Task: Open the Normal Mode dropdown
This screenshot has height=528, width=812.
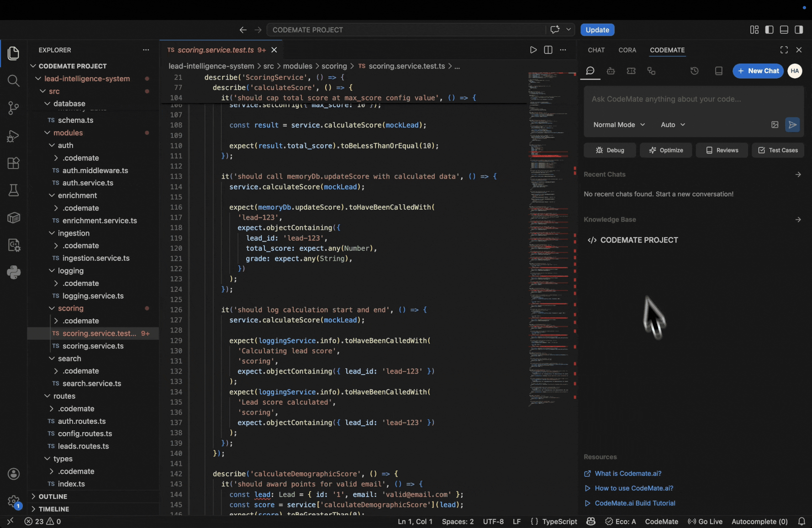Action: (x=619, y=125)
